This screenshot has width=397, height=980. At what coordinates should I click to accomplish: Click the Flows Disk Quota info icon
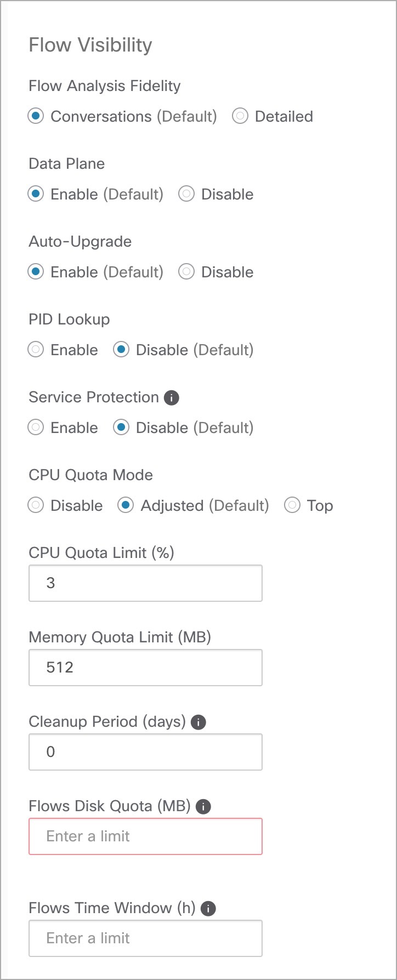click(x=203, y=807)
